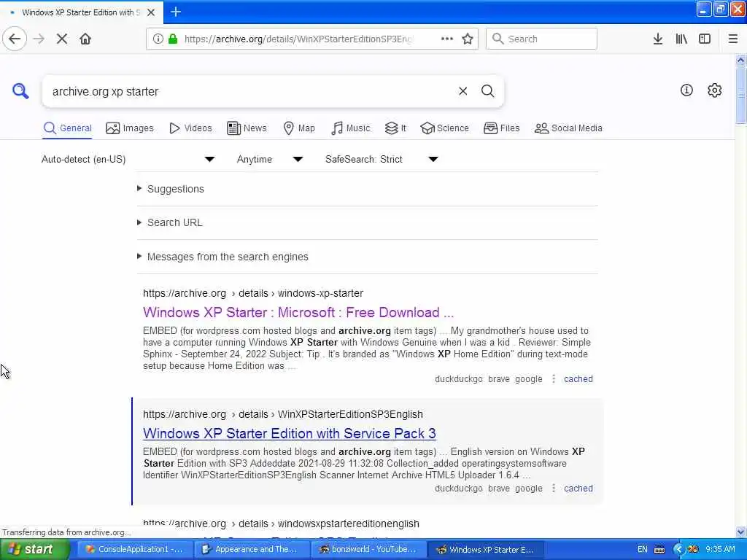
Task: Switch to the Files category tab
Action: click(502, 128)
